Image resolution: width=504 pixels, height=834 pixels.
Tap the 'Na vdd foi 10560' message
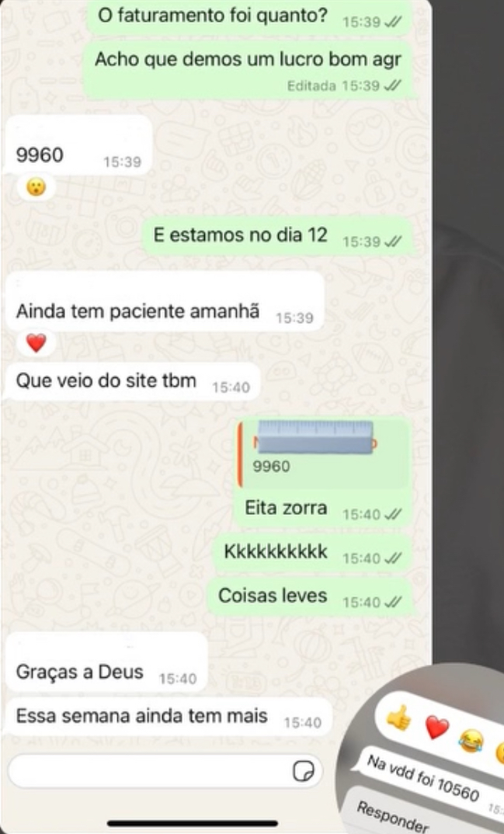click(x=422, y=778)
